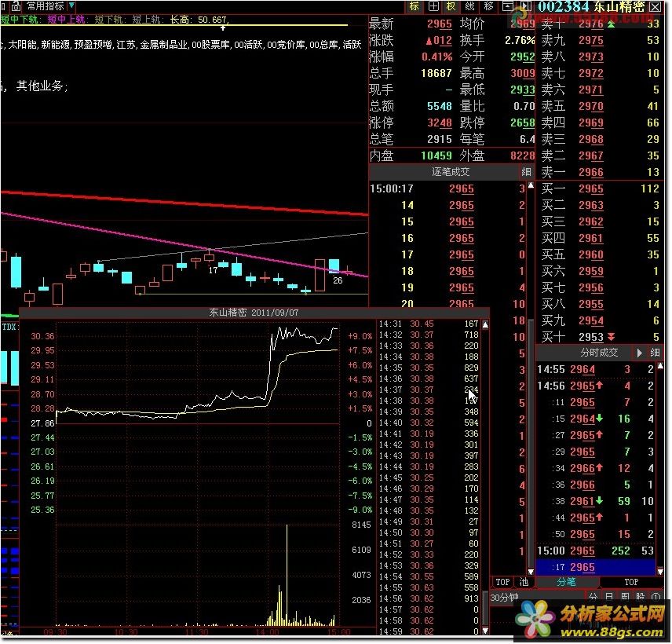Open the lock icon in chart header
Screen dimensions: 672x644
16,6
